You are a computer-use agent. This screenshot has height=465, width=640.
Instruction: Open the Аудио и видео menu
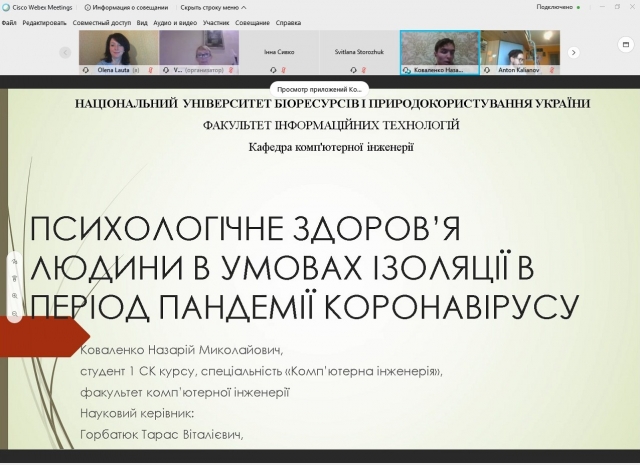(x=175, y=23)
